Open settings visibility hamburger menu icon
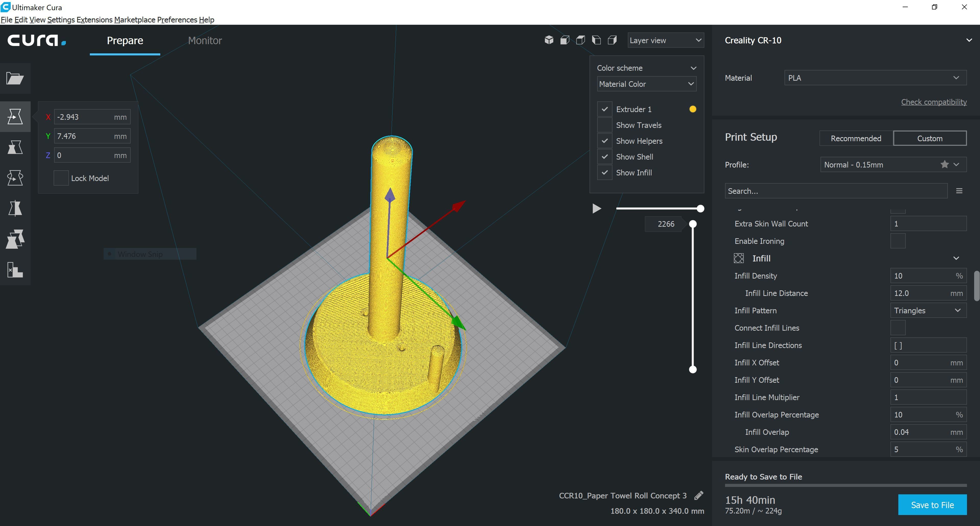 click(x=959, y=191)
